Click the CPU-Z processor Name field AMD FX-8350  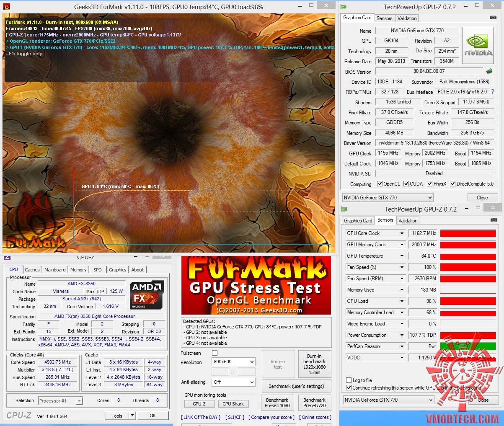[x=82, y=284]
